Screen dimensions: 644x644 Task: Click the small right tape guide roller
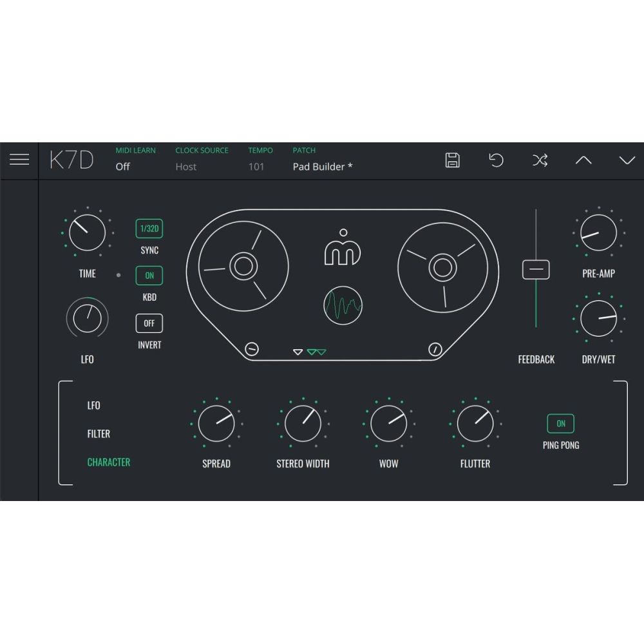pos(435,349)
